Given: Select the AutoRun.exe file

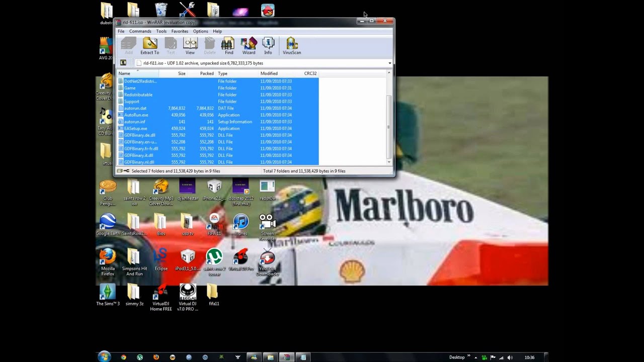Looking at the screenshot, I should (x=218, y=115).
